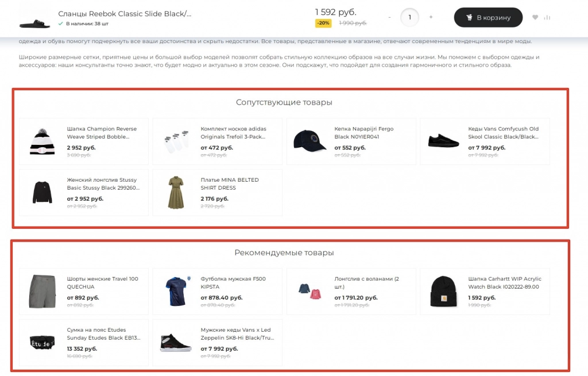
Task: Open the Сланцы Reebok Classic Slide title link
Action: tap(125, 14)
